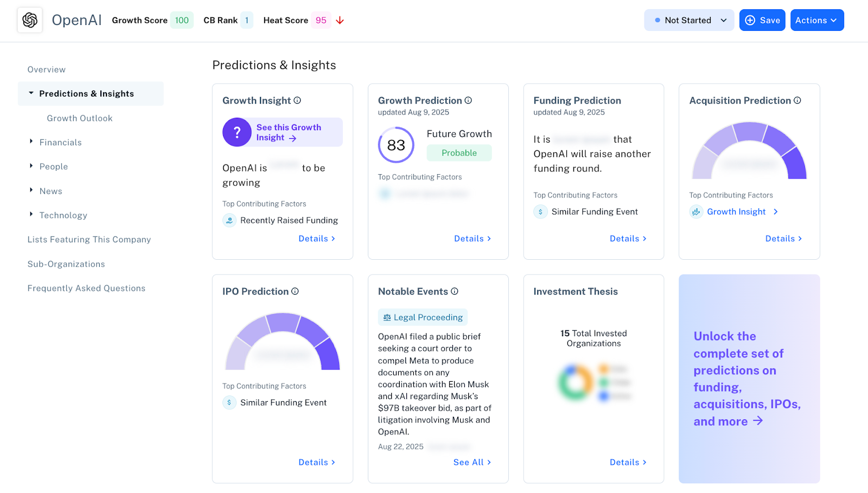Click the info icon on Growth Prediction
The width and height of the screenshot is (868, 493).
tap(469, 100)
